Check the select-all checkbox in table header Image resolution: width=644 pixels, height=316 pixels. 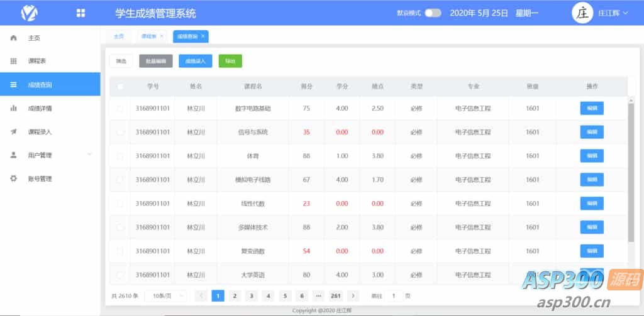coord(120,87)
